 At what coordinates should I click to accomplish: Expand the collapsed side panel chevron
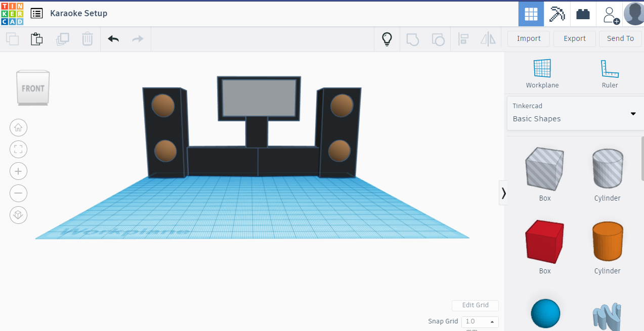point(503,193)
